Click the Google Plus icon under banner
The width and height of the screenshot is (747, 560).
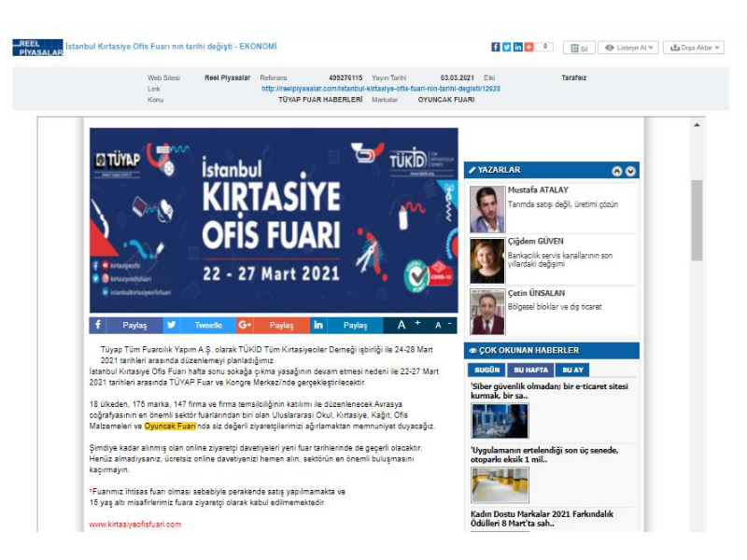pyautogui.click(x=245, y=325)
